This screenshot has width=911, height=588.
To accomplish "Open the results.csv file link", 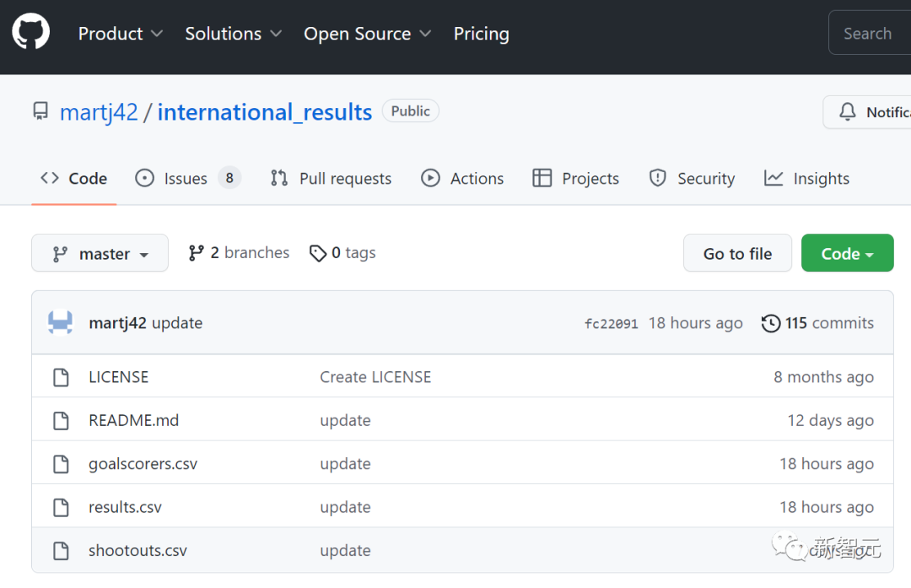I will (x=125, y=507).
